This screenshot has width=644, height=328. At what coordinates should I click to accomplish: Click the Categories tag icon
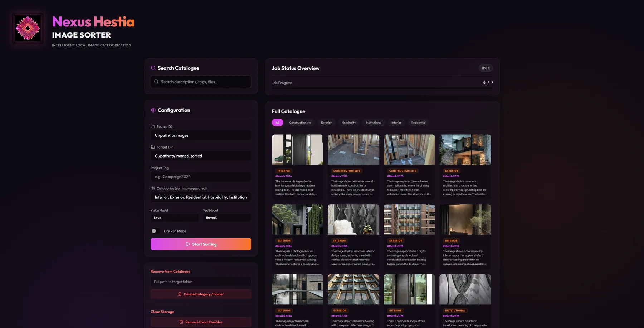pyautogui.click(x=153, y=188)
